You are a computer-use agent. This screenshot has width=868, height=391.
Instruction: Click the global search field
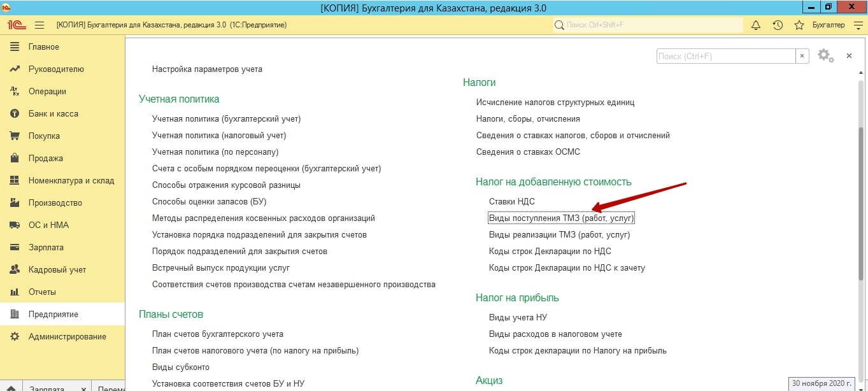click(647, 25)
